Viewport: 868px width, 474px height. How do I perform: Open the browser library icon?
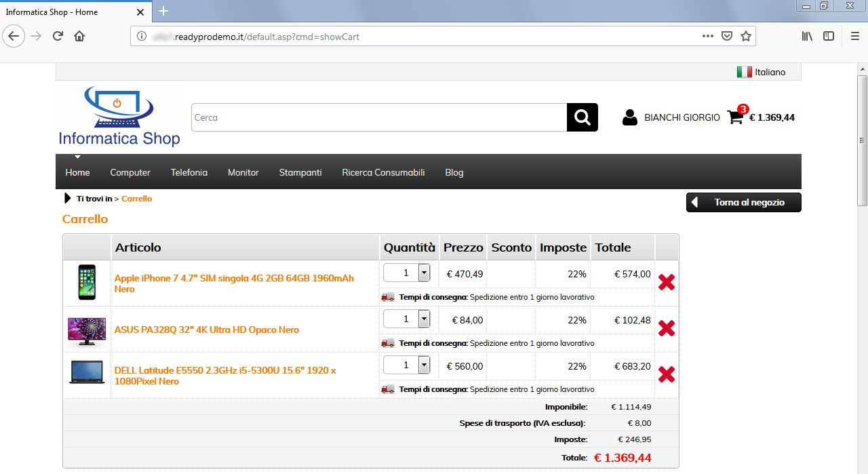[807, 36]
